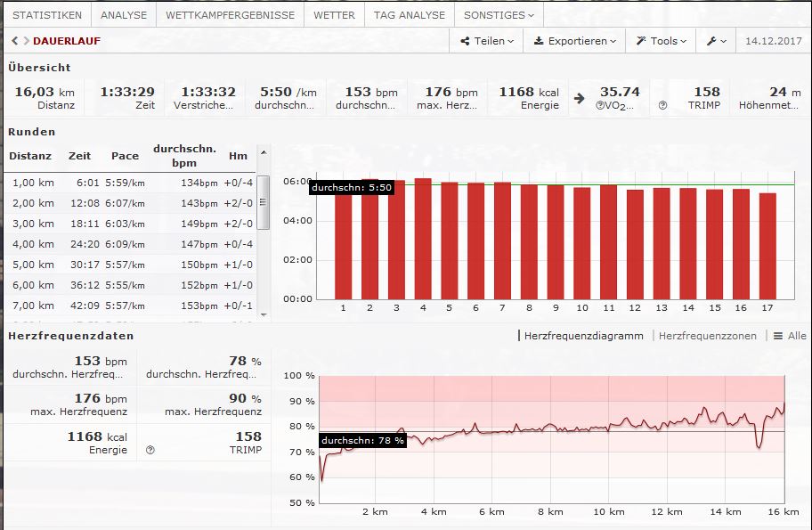This screenshot has width=812, height=530.
Task: Click the red bar for lap 4
Action: [423, 239]
